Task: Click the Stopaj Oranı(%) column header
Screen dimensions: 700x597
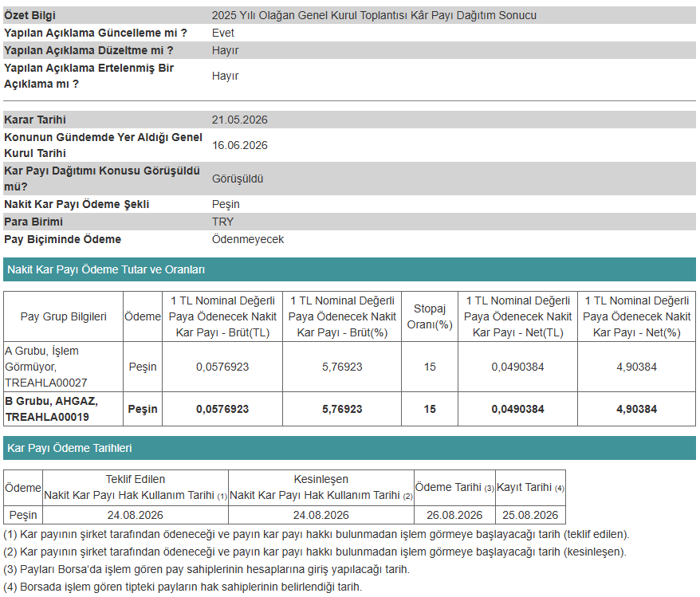Action: [430, 316]
